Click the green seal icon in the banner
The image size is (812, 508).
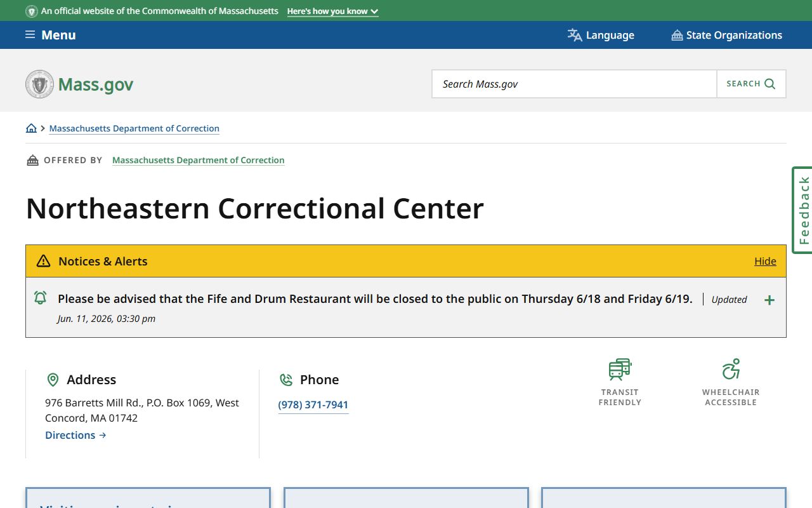[x=31, y=11]
